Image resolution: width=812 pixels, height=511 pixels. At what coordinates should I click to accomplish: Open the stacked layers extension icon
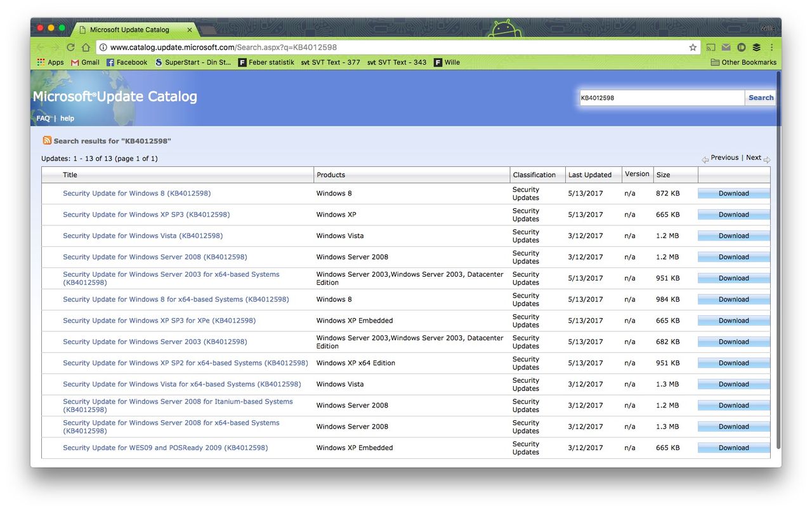click(x=756, y=48)
